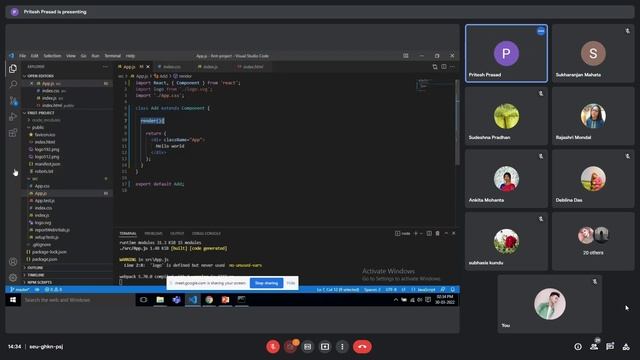Collapse the public folder

[38, 127]
